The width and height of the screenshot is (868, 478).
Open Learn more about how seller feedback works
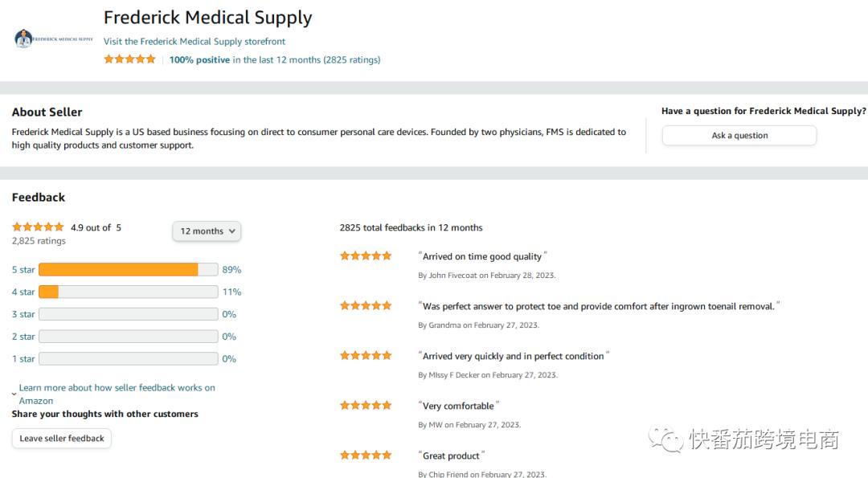(117, 388)
